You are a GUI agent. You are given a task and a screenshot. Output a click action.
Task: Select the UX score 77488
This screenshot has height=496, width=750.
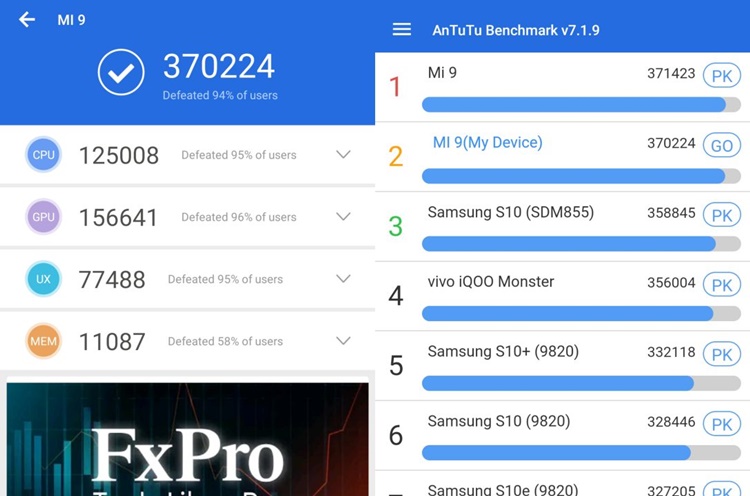pos(112,280)
